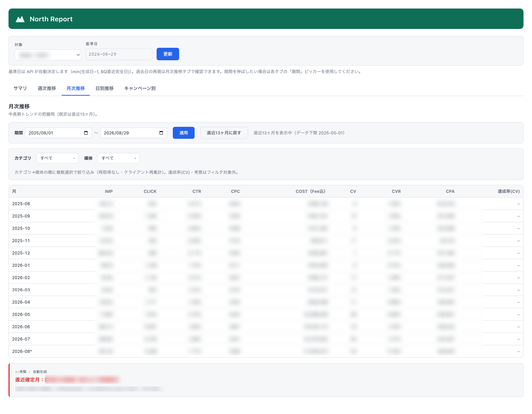This screenshot has width=532, height=414.
Task: Click the IMP column header
Action: pyautogui.click(x=109, y=191)
